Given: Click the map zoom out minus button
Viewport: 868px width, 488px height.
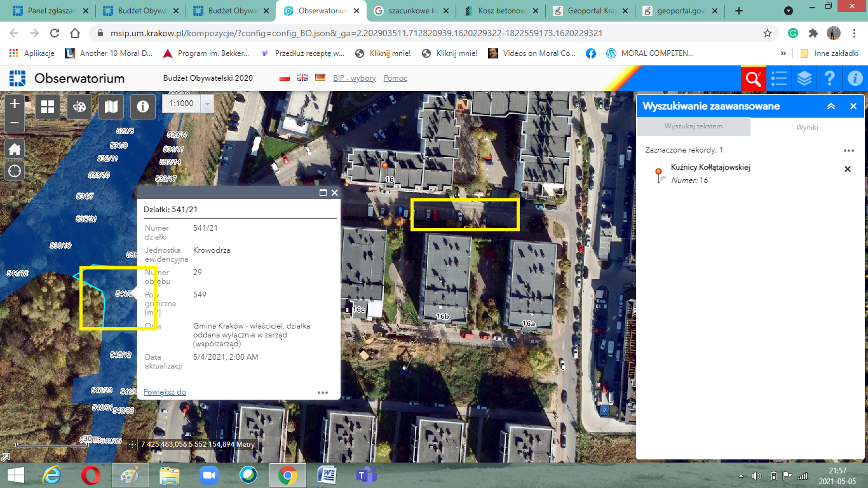Looking at the screenshot, I should tap(15, 121).
